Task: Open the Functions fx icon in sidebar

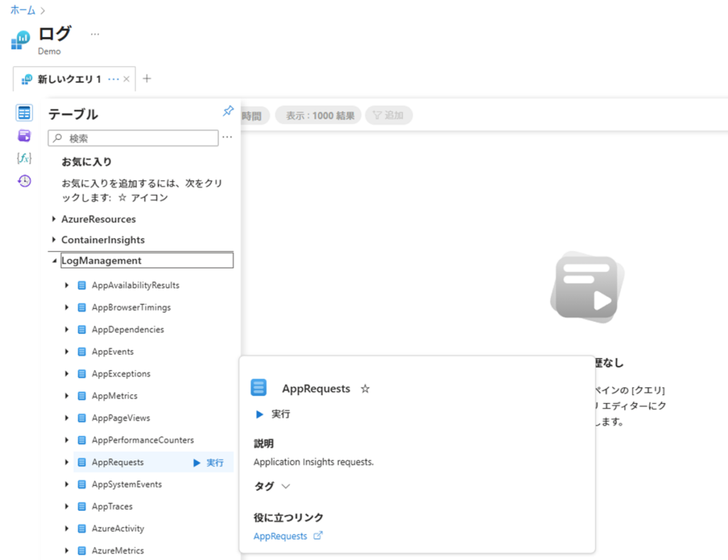Action: tap(25, 158)
